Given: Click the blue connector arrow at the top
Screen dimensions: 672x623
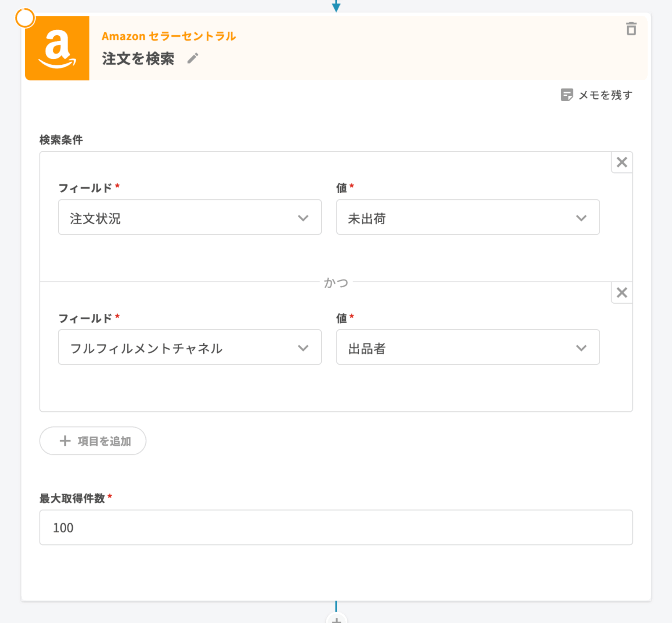Looking at the screenshot, I should pyautogui.click(x=336, y=6).
